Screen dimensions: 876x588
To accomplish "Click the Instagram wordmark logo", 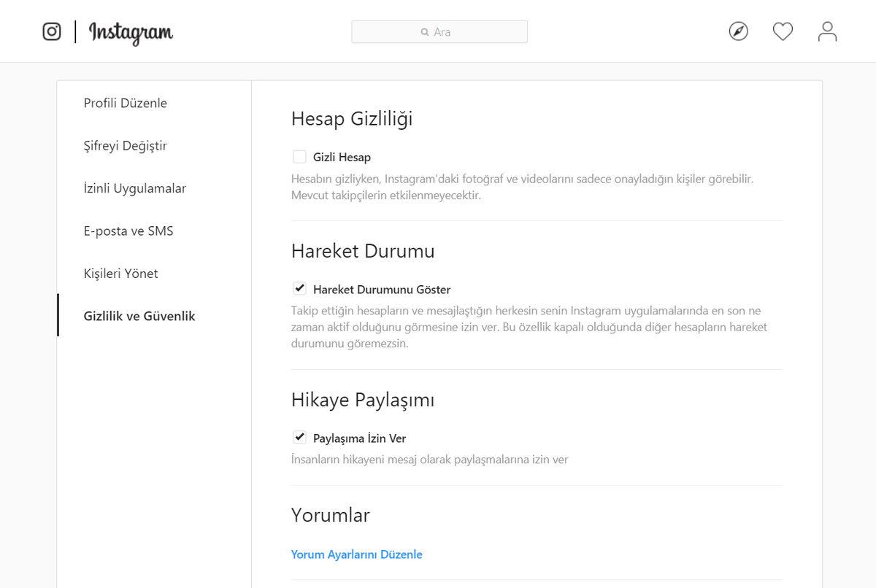I will [x=130, y=33].
